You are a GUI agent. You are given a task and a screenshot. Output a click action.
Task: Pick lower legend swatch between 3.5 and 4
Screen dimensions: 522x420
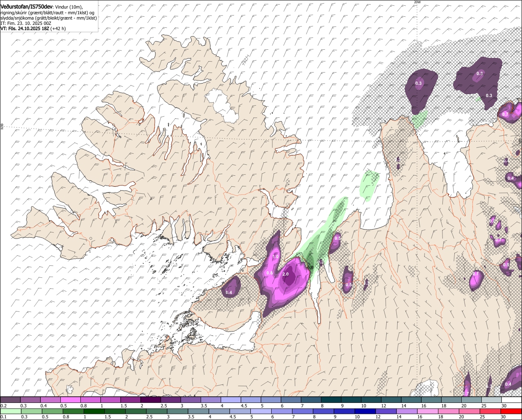pyautogui.click(x=199, y=411)
